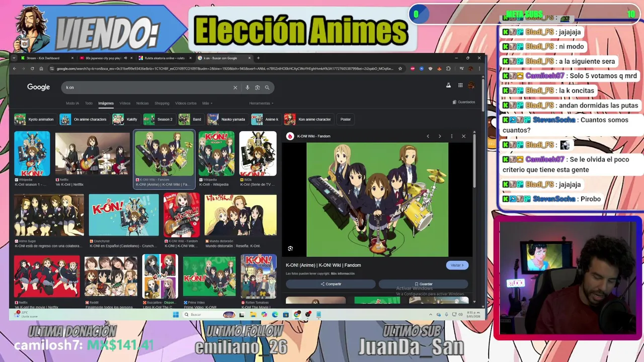The width and height of the screenshot is (644, 362).
Task: Open Mundo distorsión Reseña K-On! thumbnail
Action: 240,215
